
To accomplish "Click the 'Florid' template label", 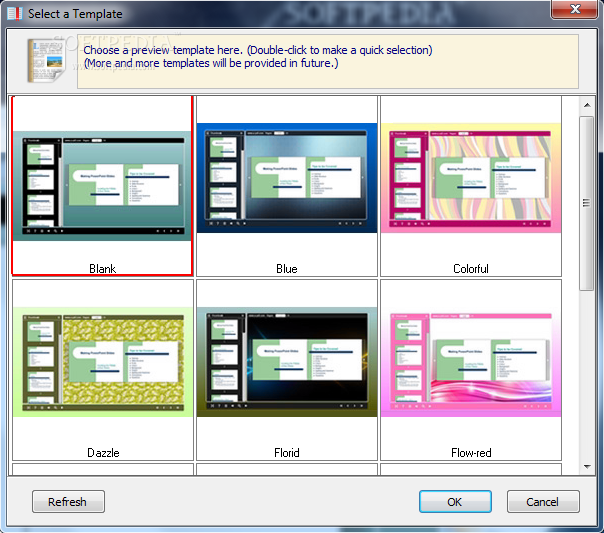I will pos(287,453).
